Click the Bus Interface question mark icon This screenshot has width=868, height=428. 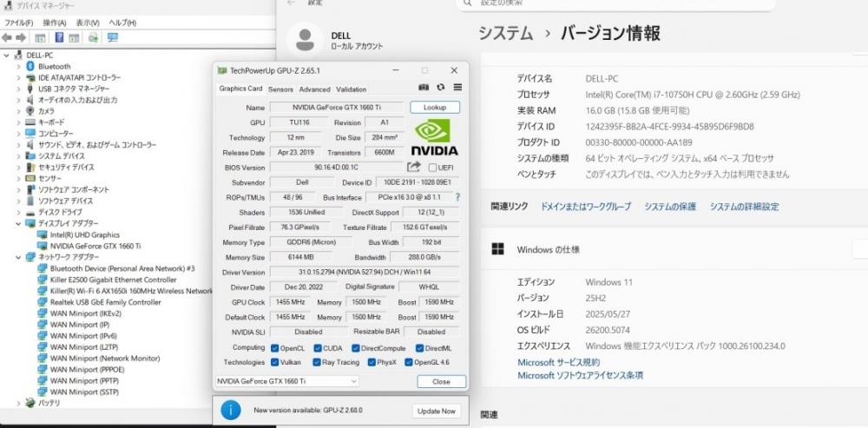(457, 197)
